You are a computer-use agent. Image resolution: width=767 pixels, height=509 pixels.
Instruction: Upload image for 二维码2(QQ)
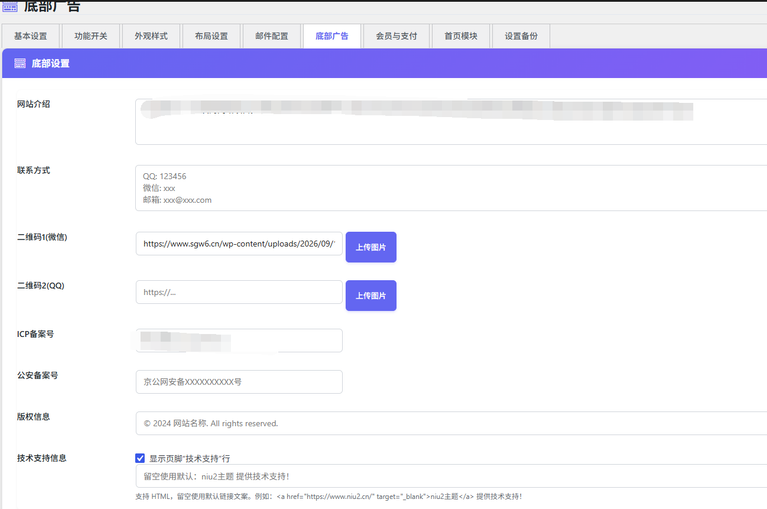point(371,295)
